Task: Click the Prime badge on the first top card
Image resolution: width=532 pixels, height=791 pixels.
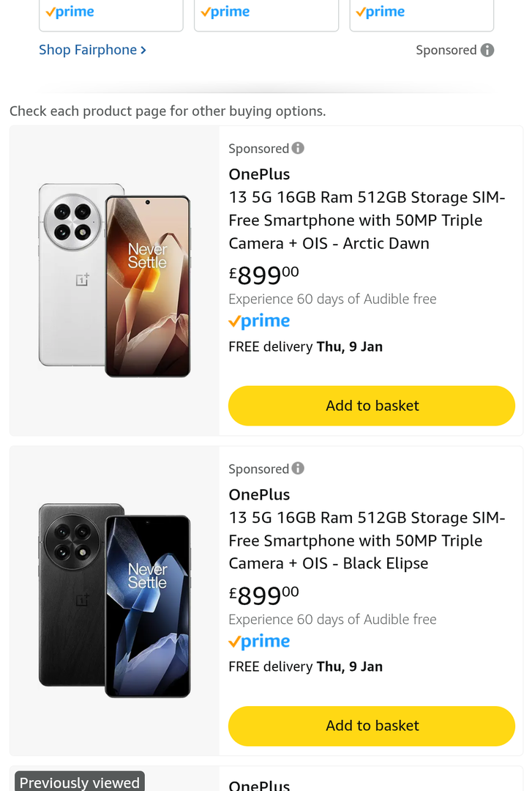Action: point(70,12)
